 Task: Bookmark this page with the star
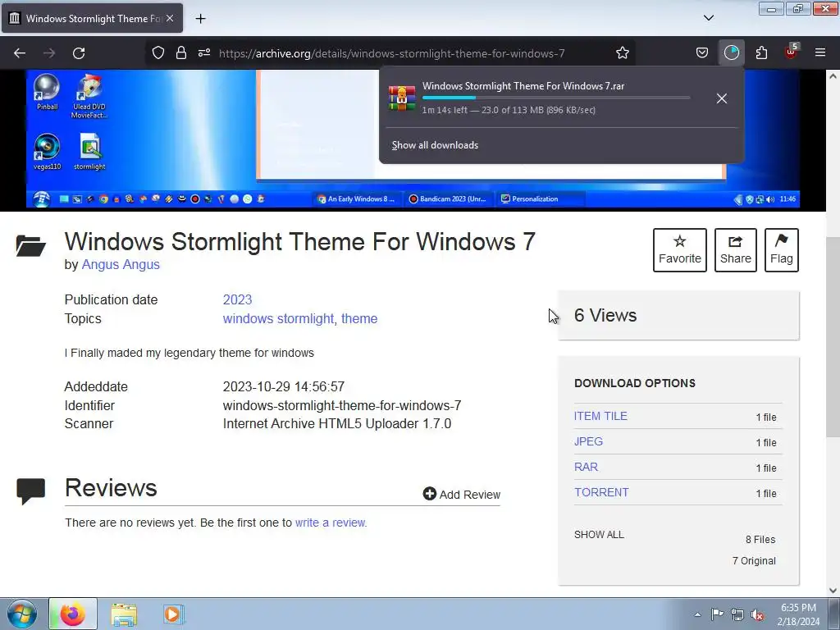(x=622, y=52)
